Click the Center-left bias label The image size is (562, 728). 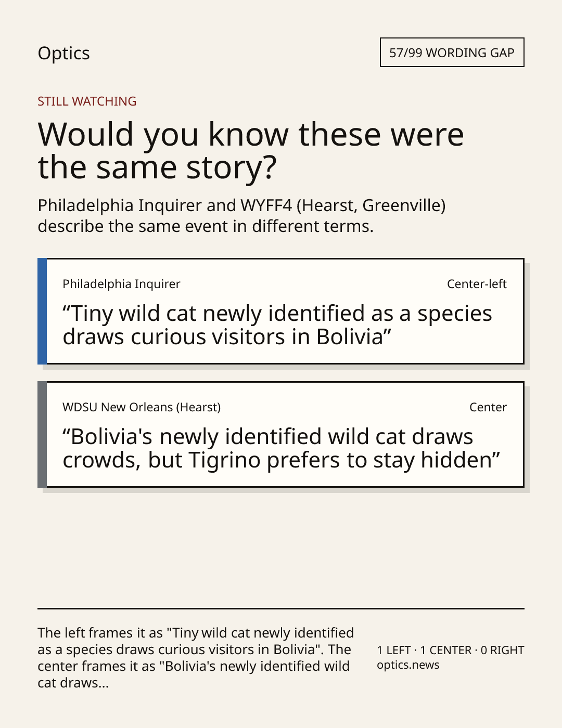[x=477, y=284]
